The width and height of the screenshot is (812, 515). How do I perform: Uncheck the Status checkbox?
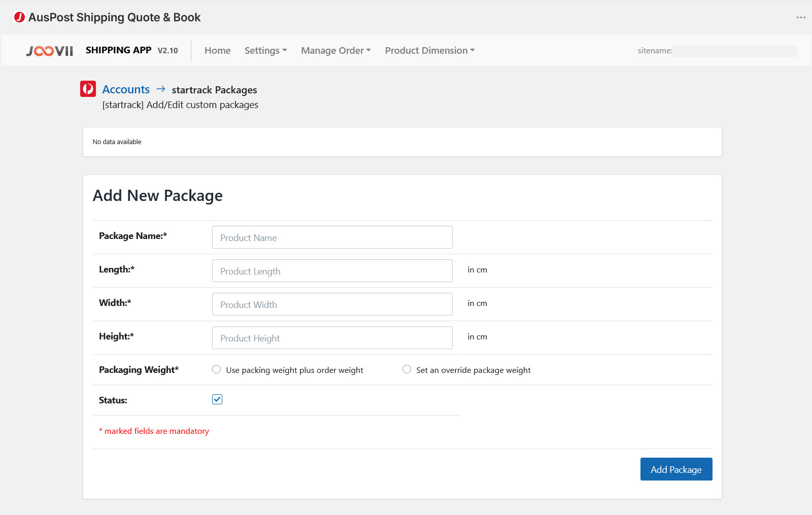217,399
